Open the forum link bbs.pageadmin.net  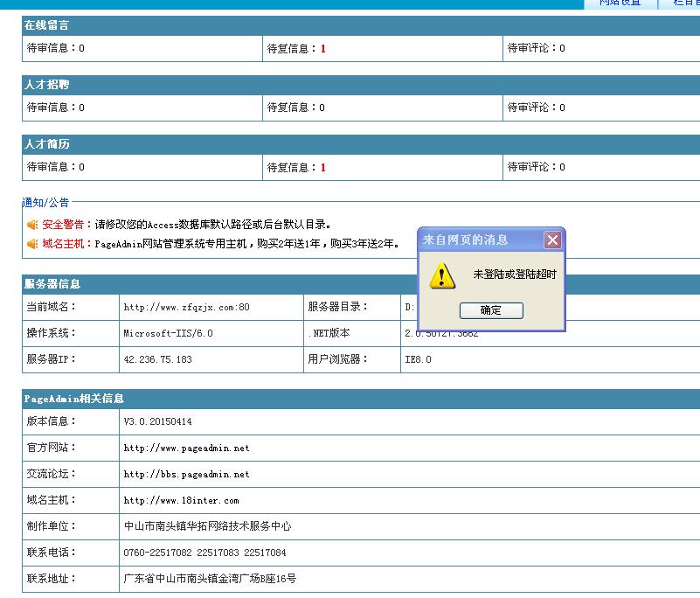(x=186, y=474)
